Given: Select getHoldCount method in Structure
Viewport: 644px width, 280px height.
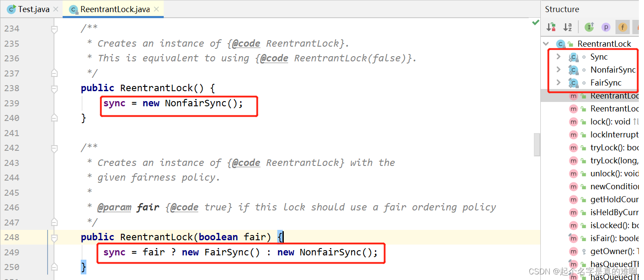Looking at the screenshot, I should pyautogui.click(x=615, y=199).
